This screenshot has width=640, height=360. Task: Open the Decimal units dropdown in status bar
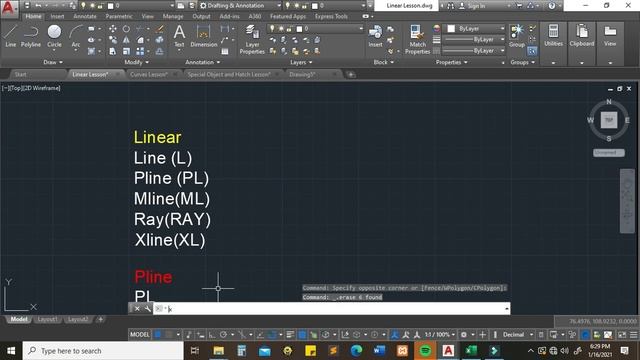518,335
